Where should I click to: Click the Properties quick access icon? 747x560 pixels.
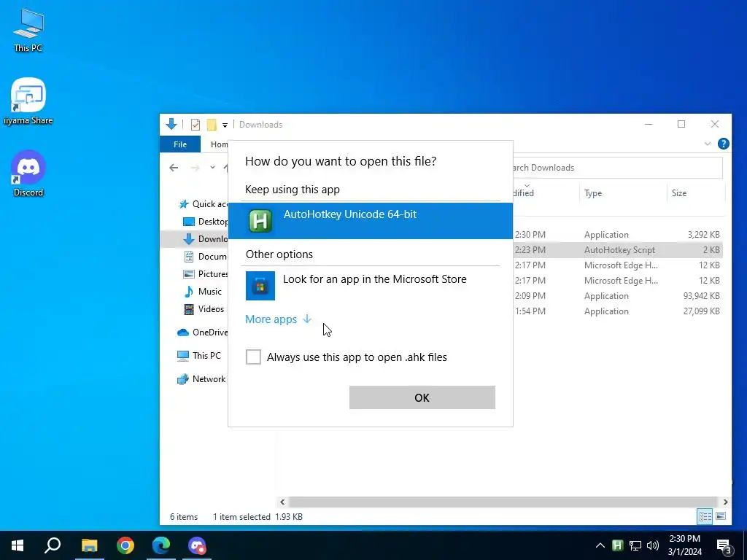[x=196, y=125]
